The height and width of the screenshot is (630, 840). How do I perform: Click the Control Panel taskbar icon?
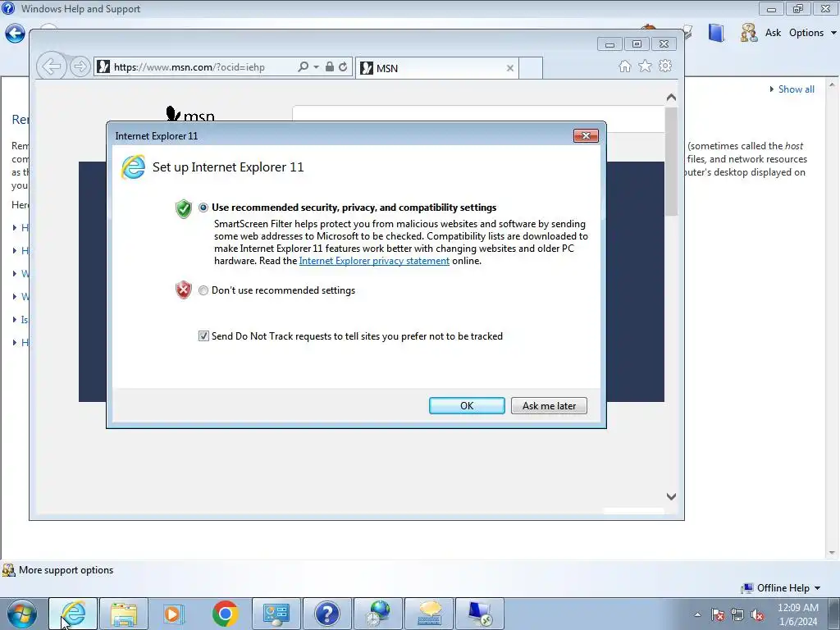tap(276, 614)
